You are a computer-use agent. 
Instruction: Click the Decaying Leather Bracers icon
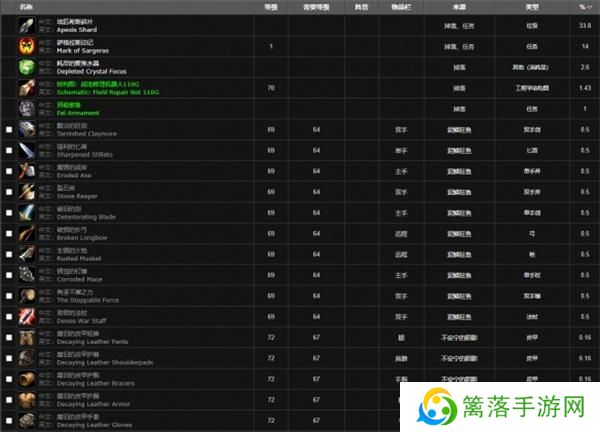[27, 379]
